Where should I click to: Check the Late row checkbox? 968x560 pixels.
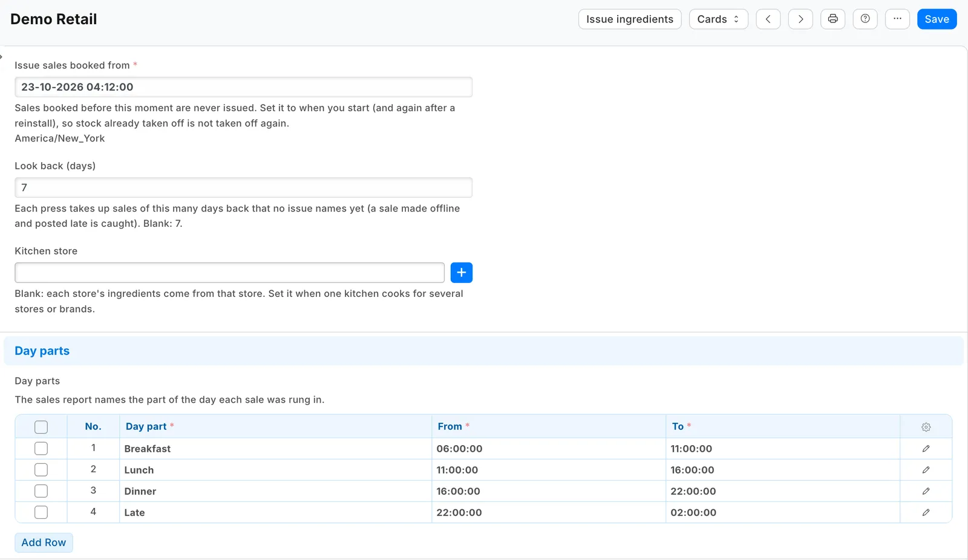coord(41,512)
